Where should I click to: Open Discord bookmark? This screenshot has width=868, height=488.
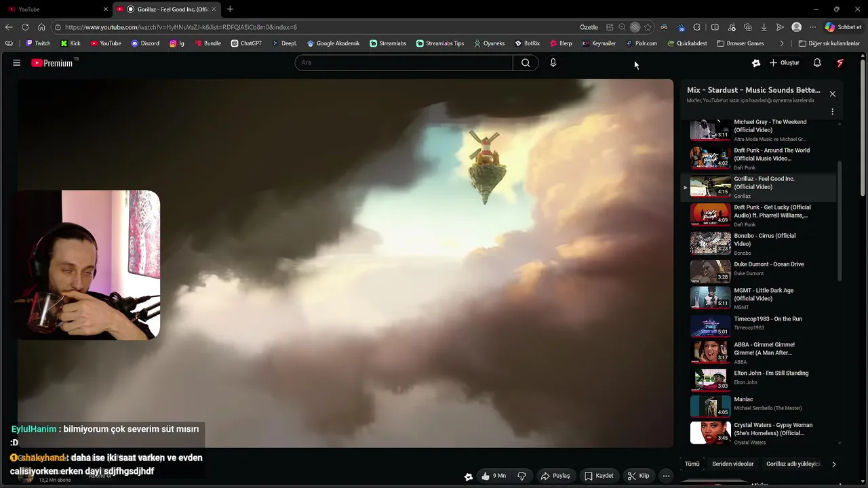point(145,43)
